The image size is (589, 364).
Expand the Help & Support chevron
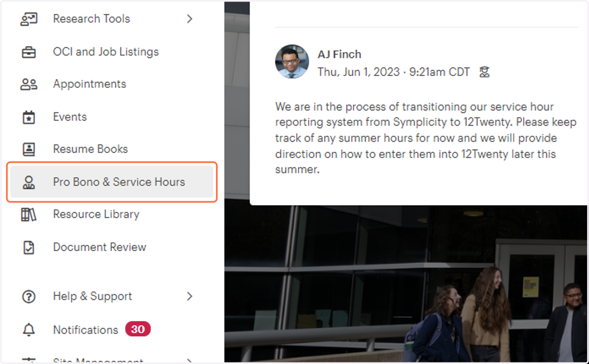click(190, 296)
